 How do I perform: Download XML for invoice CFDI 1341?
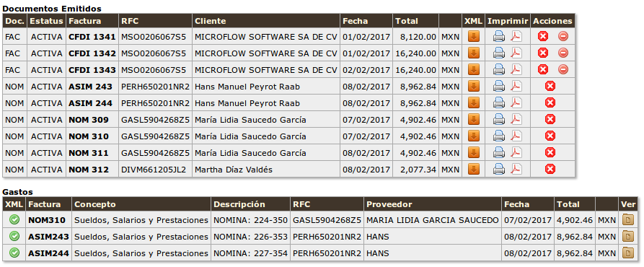pyautogui.click(x=474, y=37)
